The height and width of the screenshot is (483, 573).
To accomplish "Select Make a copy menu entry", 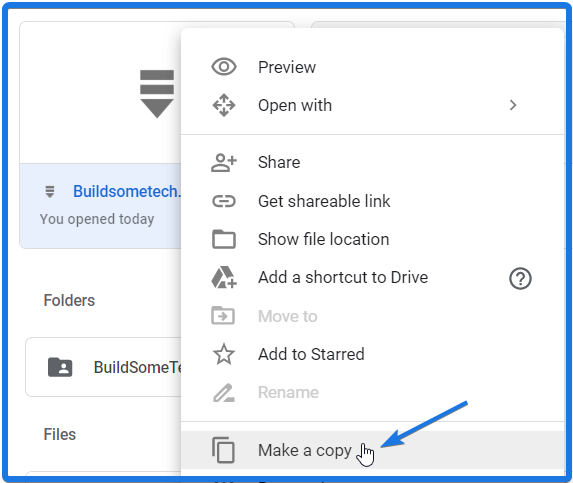I will [373, 450].
